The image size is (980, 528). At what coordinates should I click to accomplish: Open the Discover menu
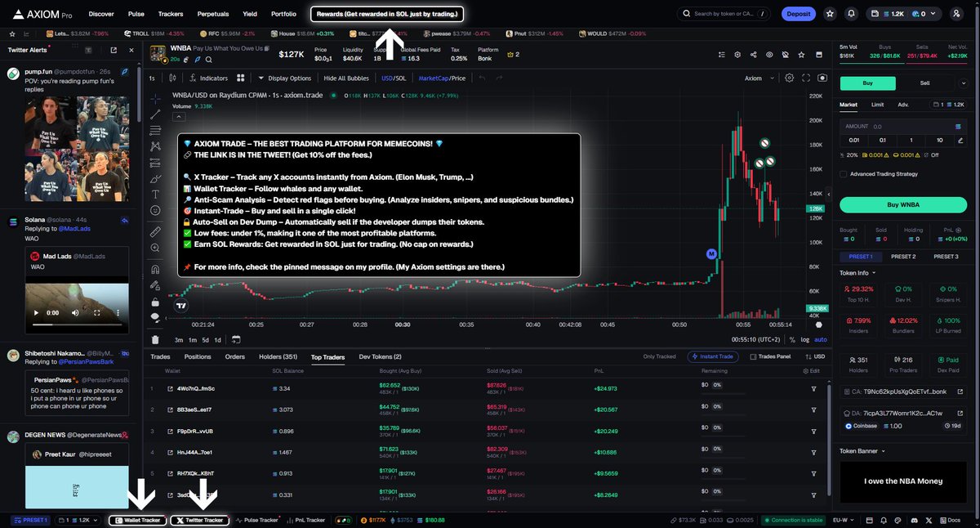tap(101, 14)
